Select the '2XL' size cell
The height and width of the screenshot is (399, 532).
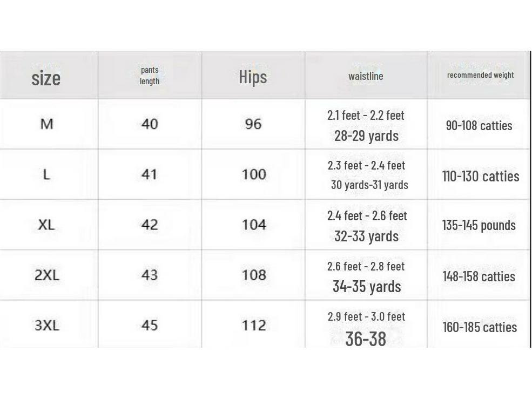pos(47,275)
